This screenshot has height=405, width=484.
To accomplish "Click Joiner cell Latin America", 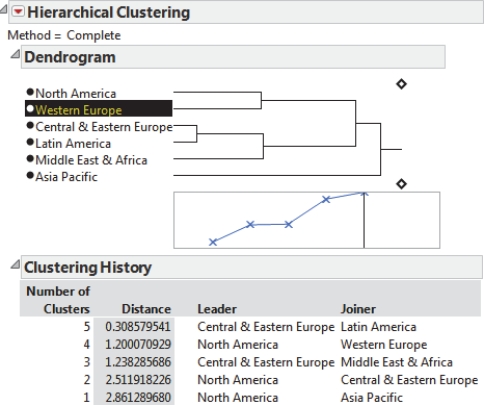I will (378, 327).
